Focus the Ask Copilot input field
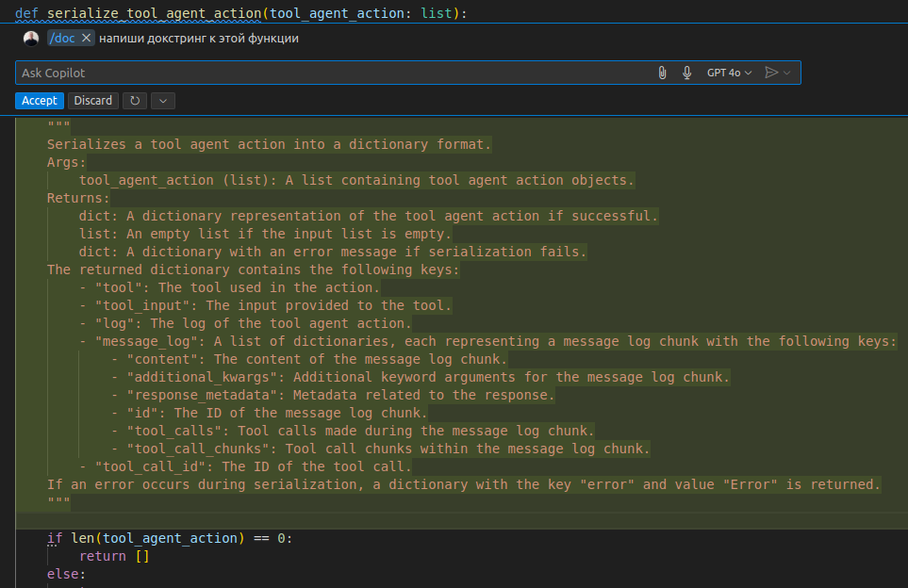Image resolution: width=908 pixels, height=588 pixels. point(330,73)
